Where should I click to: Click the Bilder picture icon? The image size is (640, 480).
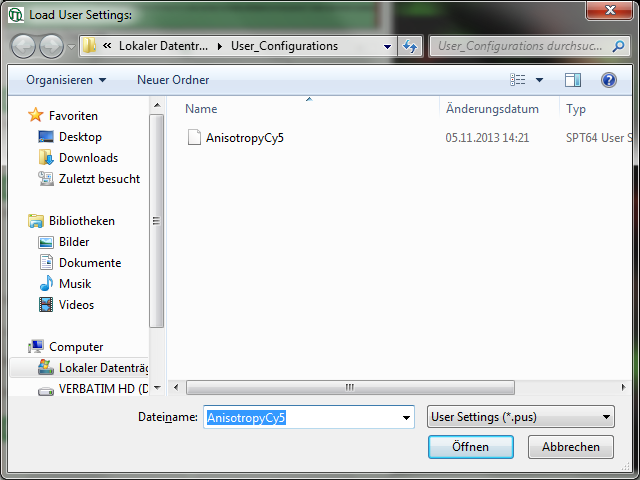46,242
